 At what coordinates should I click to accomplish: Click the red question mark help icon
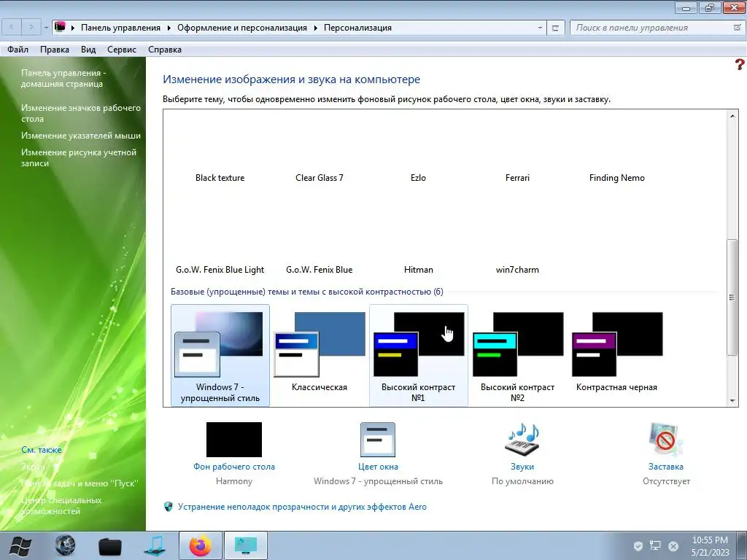click(740, 64)
